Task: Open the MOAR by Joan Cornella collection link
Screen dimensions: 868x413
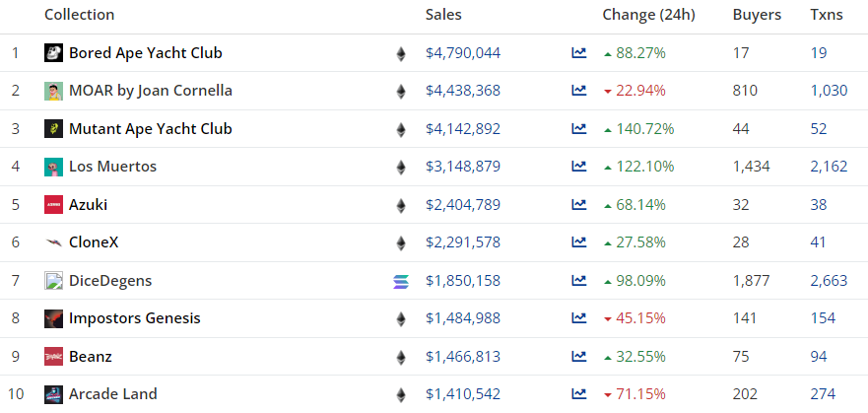Action: coord(151,91)
